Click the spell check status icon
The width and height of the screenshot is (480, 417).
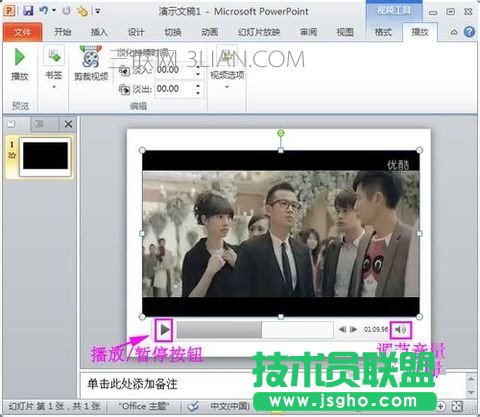193,406
